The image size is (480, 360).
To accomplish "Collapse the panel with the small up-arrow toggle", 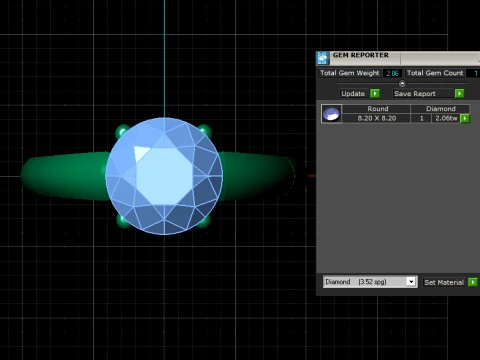I will coord(402,83).
